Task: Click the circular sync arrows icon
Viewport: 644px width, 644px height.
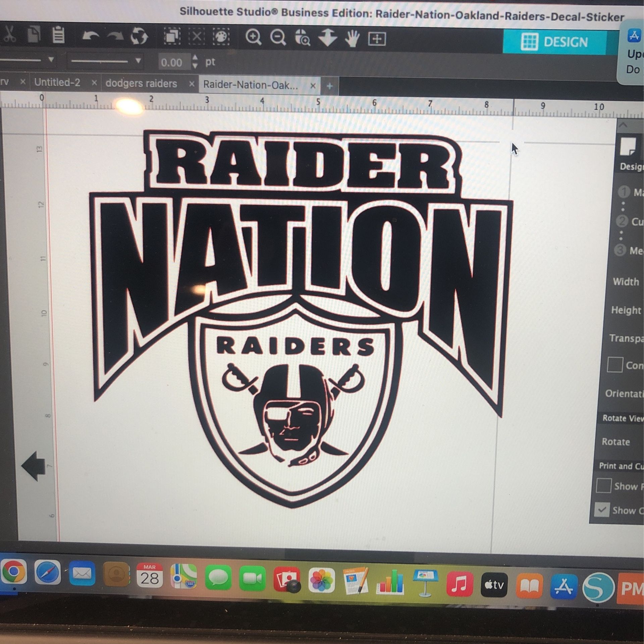Action: tap(140, 36)
